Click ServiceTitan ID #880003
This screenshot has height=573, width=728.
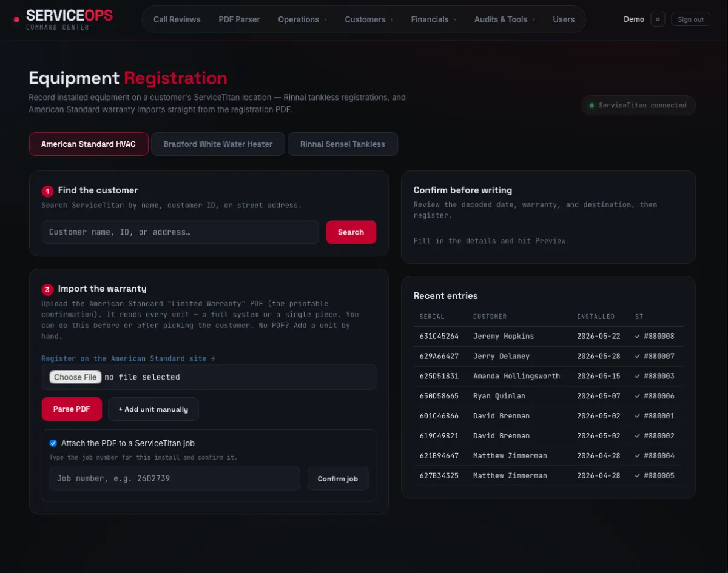659,376
